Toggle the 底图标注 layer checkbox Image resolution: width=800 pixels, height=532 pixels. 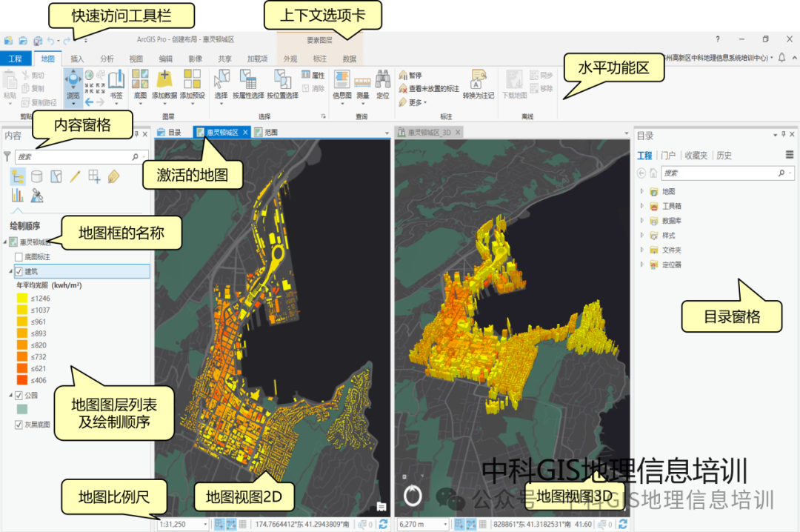click(19, 257)
